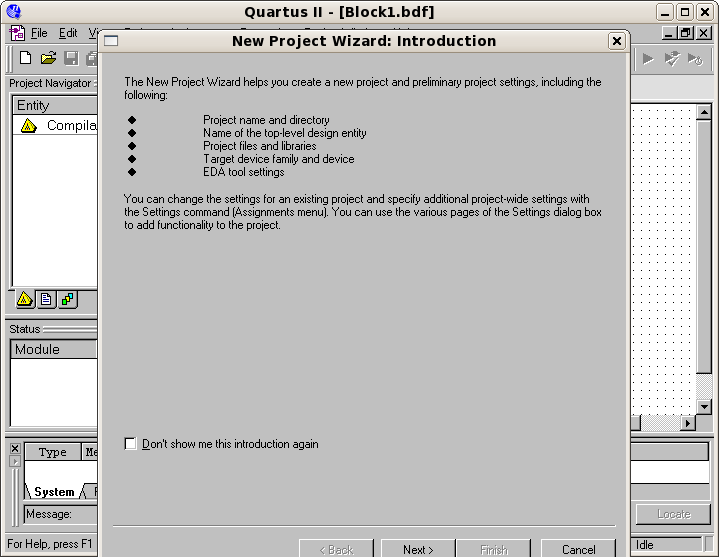This screenshot has width=719, height=557.
Task: Click the Start Compilation play icon
Action: click(648, 58)
